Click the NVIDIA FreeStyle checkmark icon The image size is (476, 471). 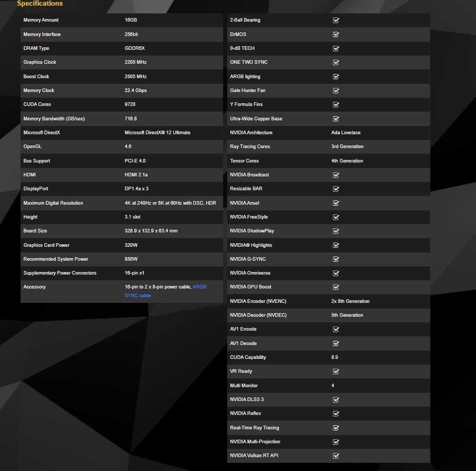336,218
